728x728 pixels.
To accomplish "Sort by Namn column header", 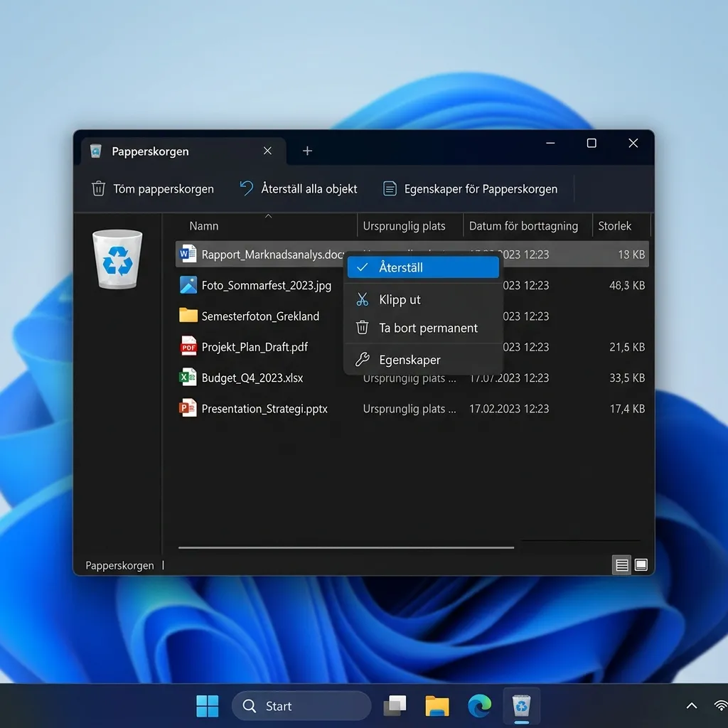I will click(264, 225).
